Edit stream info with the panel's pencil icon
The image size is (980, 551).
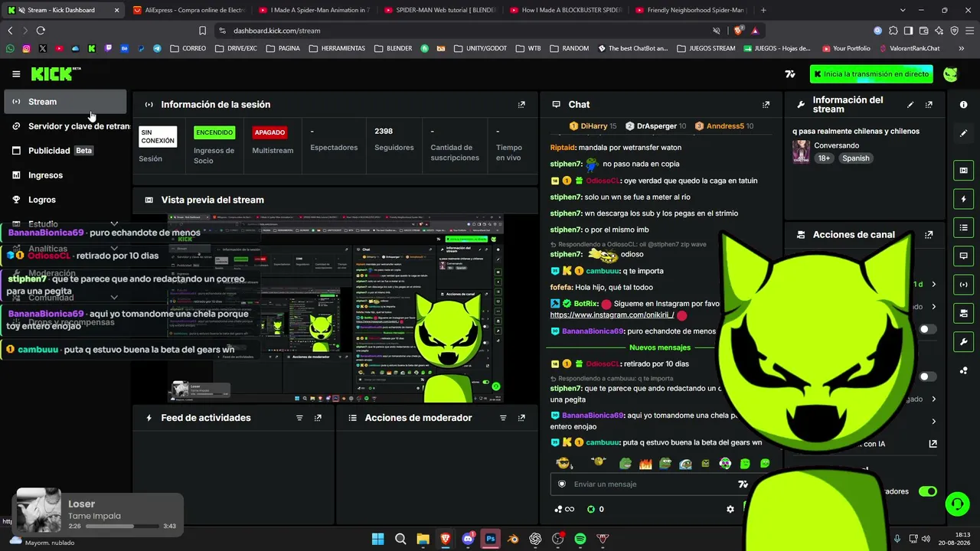coord(910,105)
